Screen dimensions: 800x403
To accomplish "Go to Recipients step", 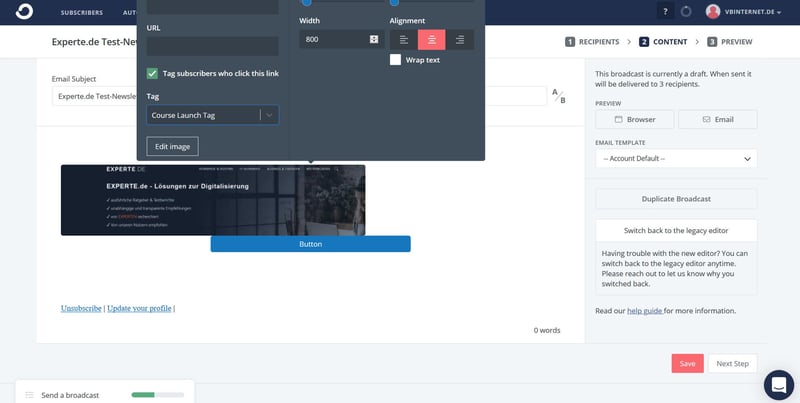I will (592, 42).
